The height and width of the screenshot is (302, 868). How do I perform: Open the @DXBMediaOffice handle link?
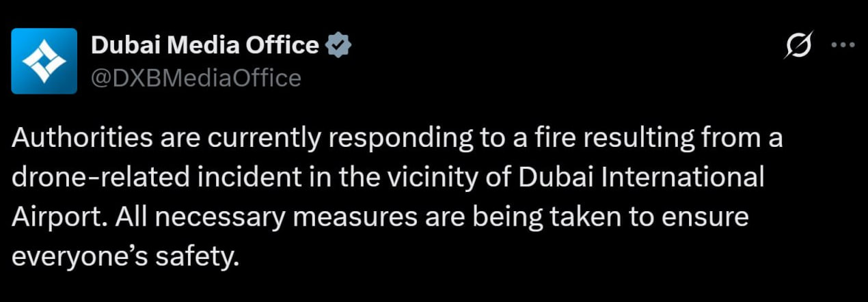tap(195, 78)
